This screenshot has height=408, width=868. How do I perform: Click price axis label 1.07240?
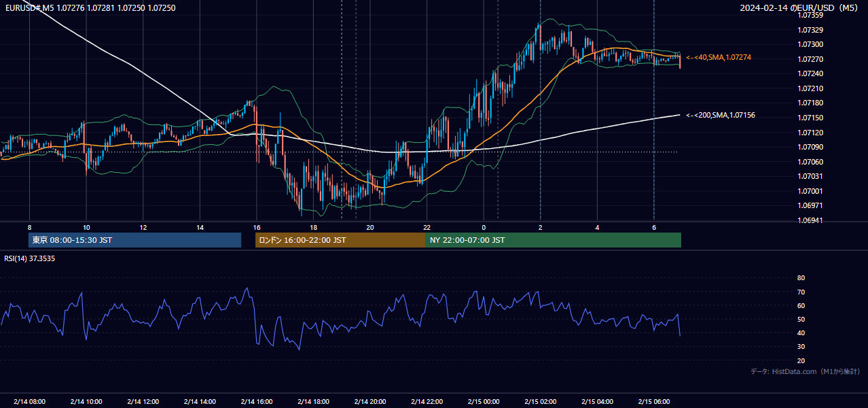pos(810,73)
